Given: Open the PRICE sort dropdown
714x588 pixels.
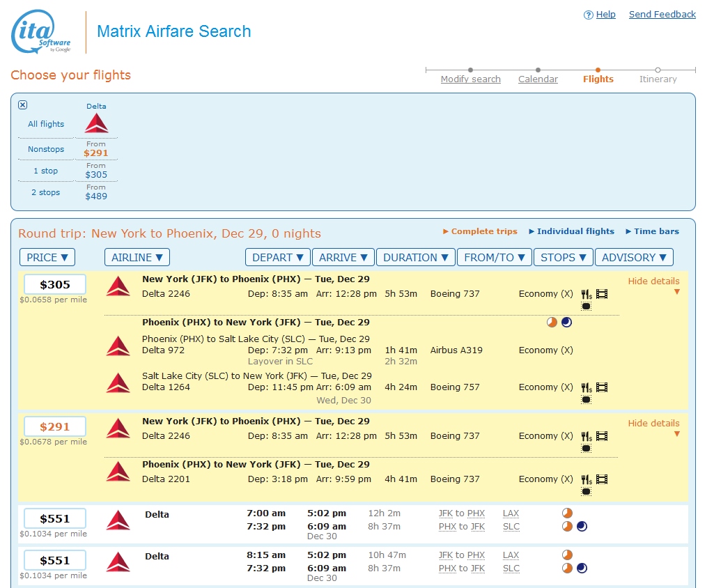Looking at the screenshot, I should coord(47,257).
